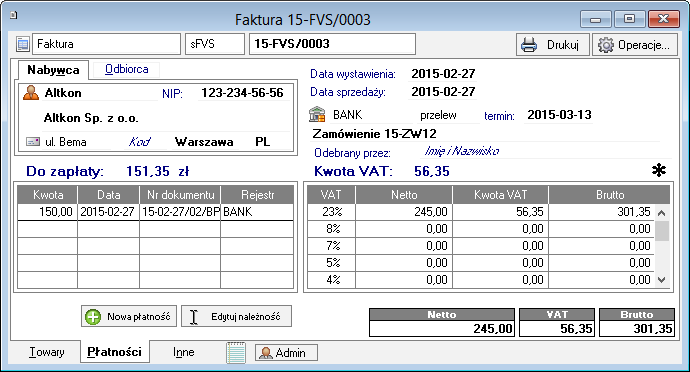690x372 pixels.
Task: Click the asterisk icon near Kwota VAT
Action: tap(659, 170)
